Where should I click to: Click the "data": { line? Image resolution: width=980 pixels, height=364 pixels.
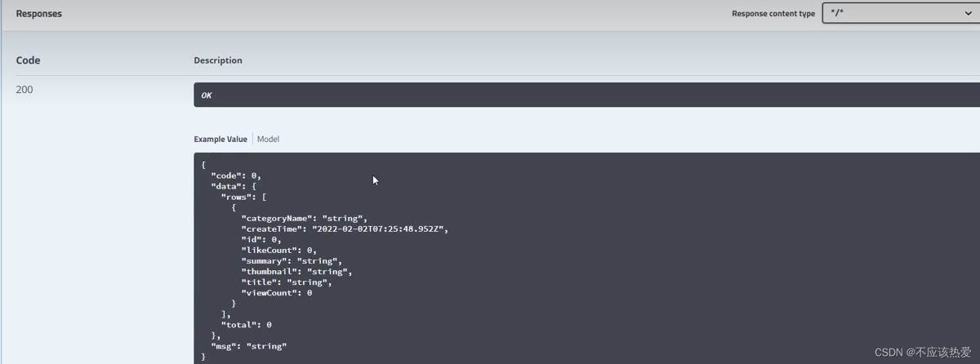point(235,186)
